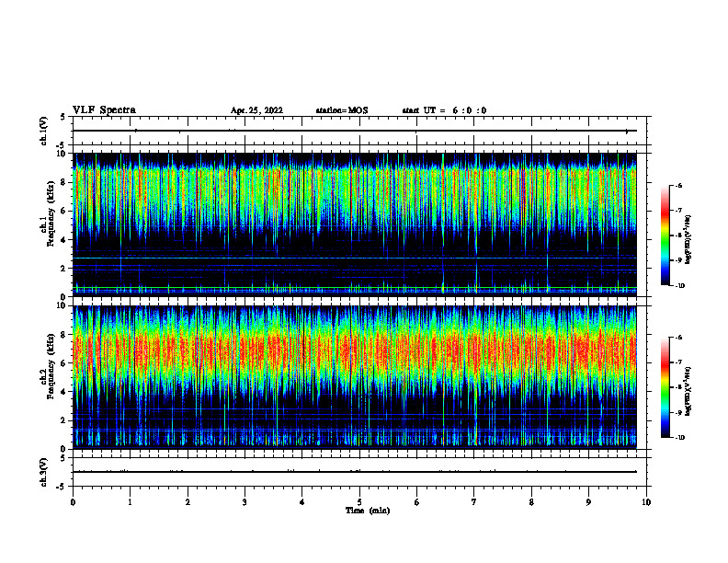
Task: Click the time axis tick label "1"
Action: 130,502
